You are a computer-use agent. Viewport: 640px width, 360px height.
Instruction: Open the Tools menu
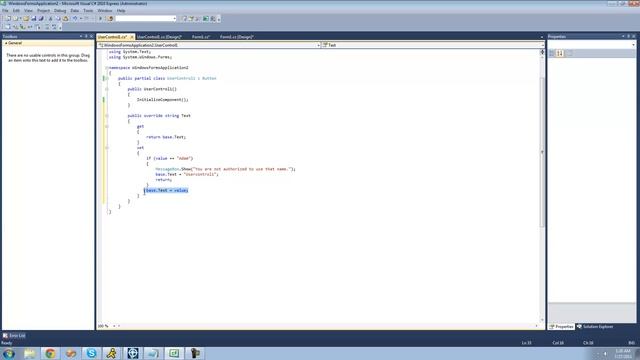click(88, 11)
